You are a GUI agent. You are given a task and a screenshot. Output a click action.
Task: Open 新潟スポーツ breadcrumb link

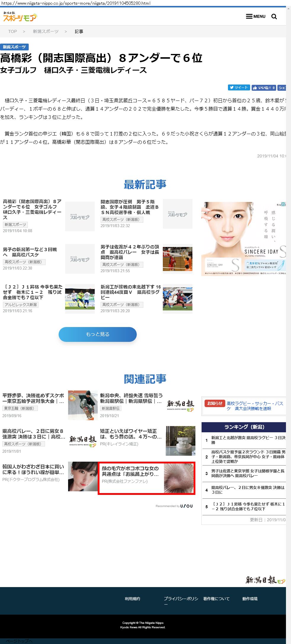[x=46, y=31]
